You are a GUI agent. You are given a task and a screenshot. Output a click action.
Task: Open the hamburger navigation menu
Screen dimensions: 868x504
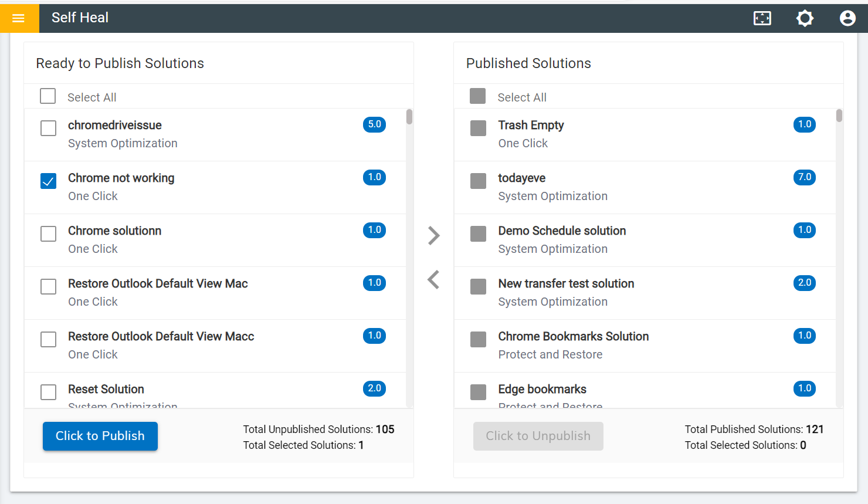coord(19,18)
